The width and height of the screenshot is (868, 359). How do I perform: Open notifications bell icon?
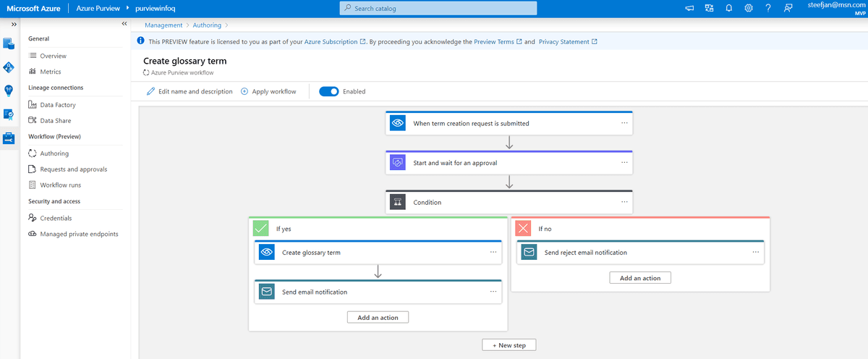tap(728, 8)
